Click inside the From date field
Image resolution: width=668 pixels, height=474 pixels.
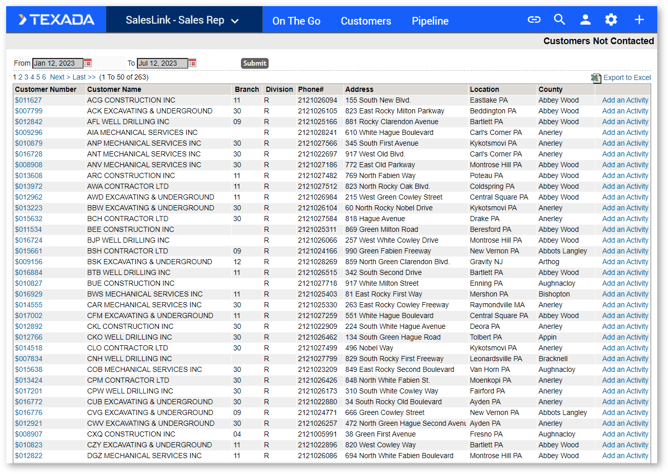coord(57,63)
